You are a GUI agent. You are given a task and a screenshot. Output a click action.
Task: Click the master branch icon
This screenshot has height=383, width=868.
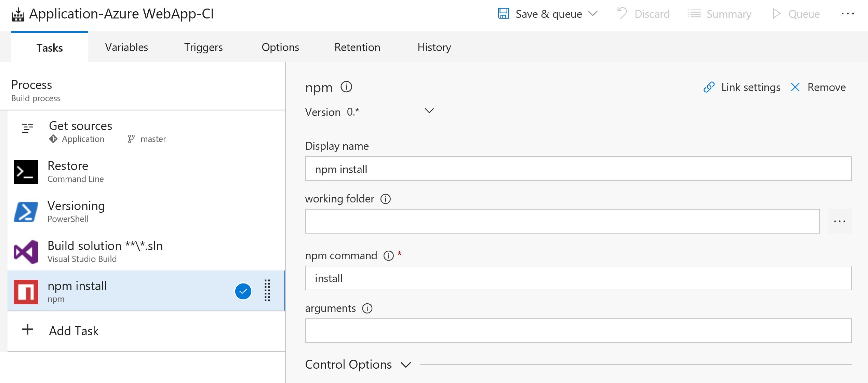131,139
